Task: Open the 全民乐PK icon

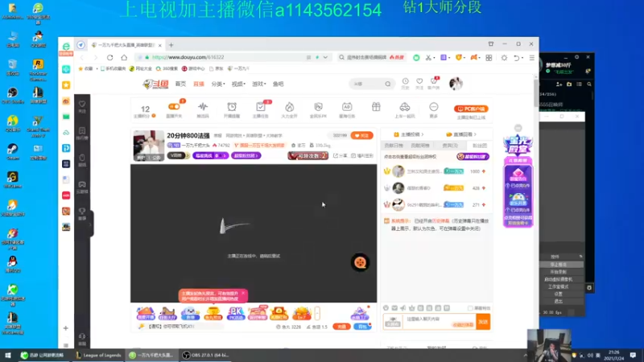Action: click(318, 107)
